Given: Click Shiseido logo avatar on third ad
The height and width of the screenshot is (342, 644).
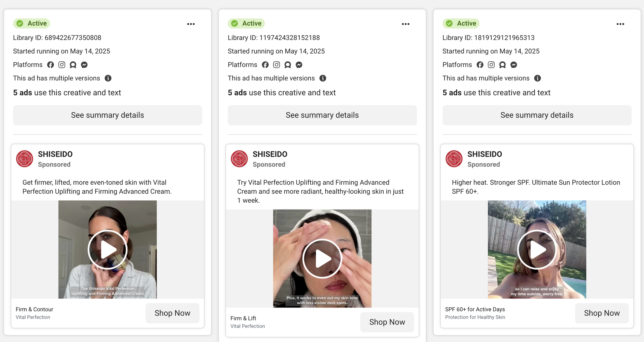Looking at the screenshot, I should (454, 159).
